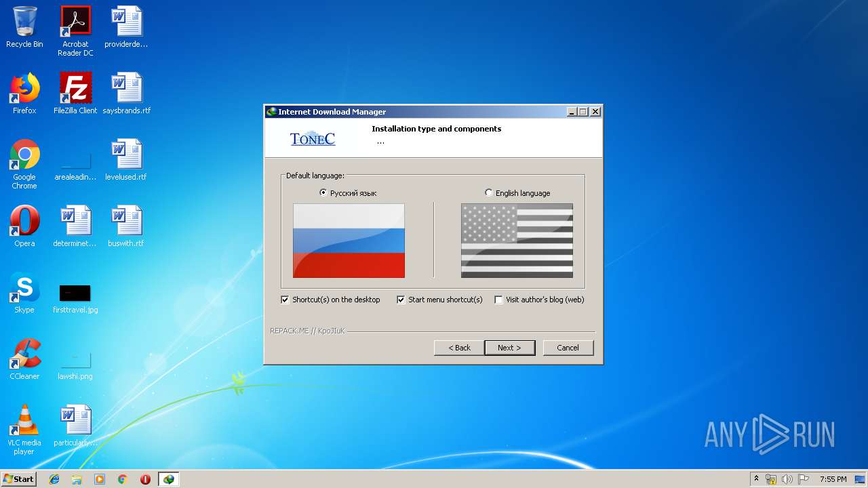Open the Recycle Bin desktop icon

[x=24, y=27]
